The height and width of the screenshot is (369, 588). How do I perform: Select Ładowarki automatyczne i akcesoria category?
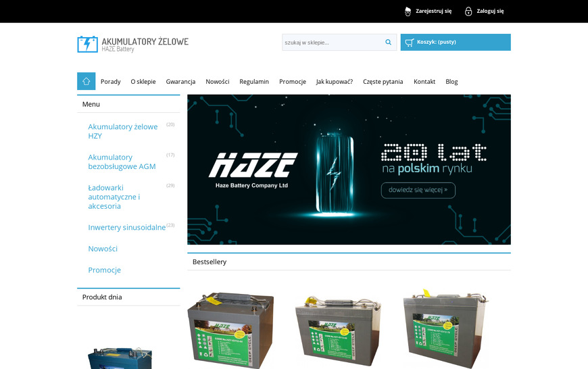click(114, 197)
